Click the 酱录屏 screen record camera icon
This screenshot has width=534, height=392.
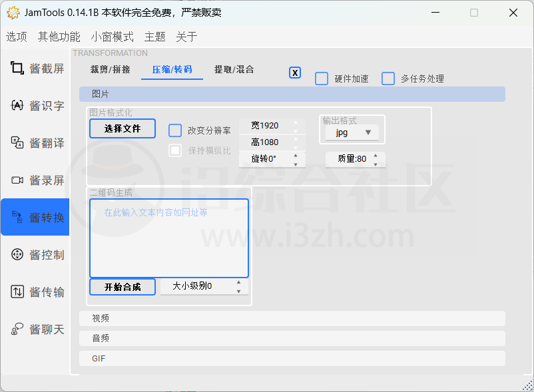[17, 180]
